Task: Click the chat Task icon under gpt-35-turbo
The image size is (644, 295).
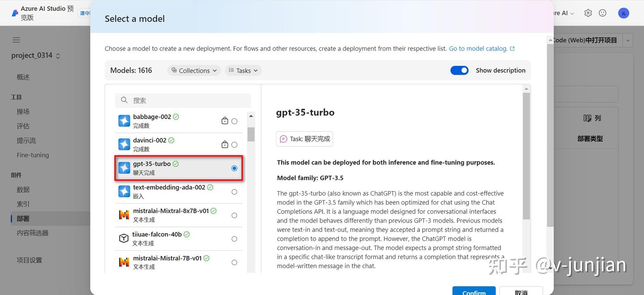Action: pyautogui.click(x=284, y=139)
